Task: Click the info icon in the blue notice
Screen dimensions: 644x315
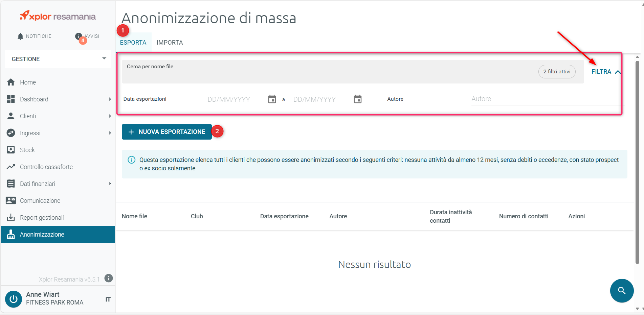Action: (131, 160)
